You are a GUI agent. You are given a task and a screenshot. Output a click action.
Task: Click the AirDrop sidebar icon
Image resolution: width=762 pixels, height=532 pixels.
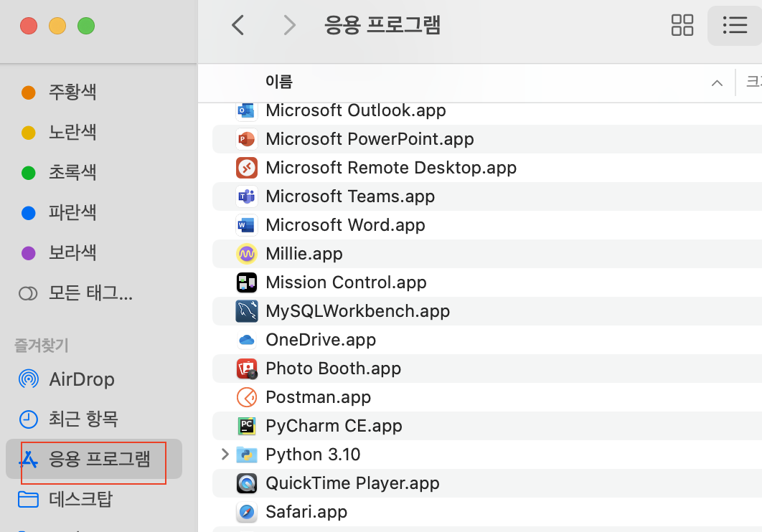point(28,379)
